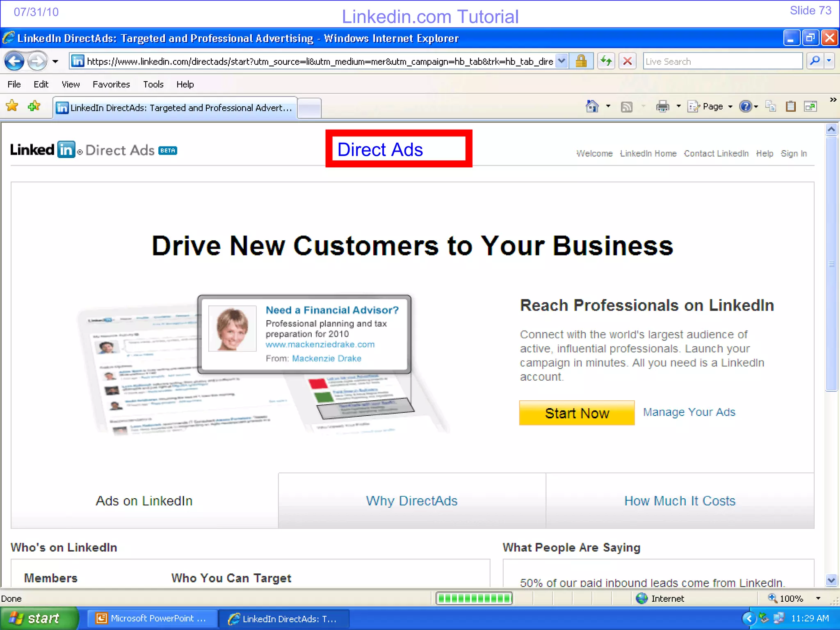Click the Refresh page icon

tap(606, 62)
